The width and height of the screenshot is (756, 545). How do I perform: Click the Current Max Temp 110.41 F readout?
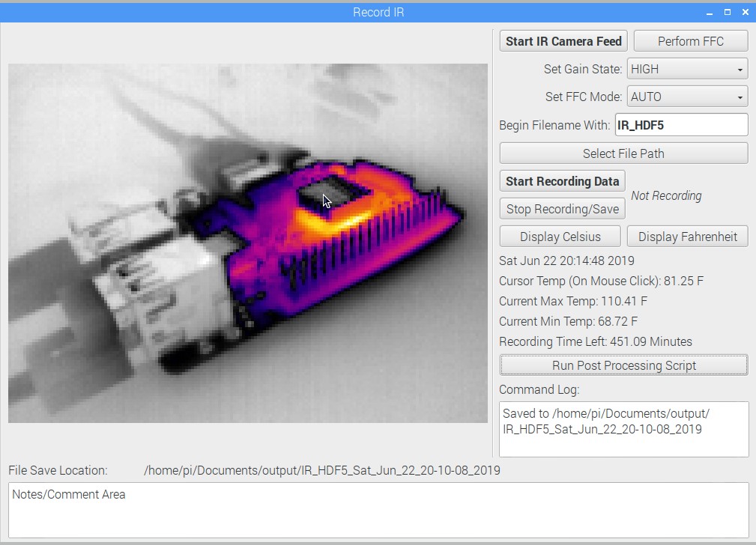pos(573,301)
